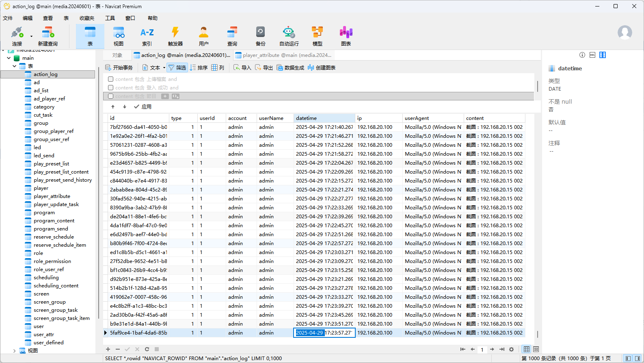Image resolution: width=644 pixels, height=363 pixels.
Task: Click the 用户 user toolbar icon
Action: pos(204,36)
